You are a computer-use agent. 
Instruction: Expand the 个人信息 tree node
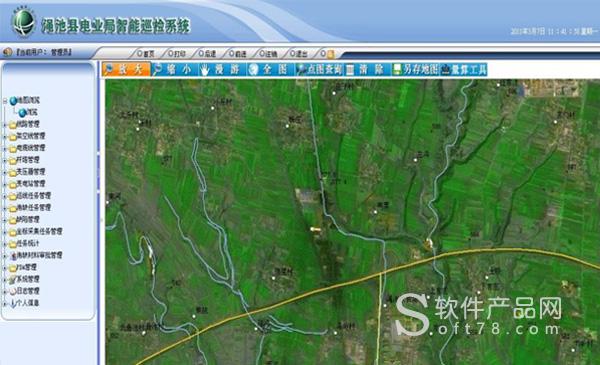click(x=5, y=303)
